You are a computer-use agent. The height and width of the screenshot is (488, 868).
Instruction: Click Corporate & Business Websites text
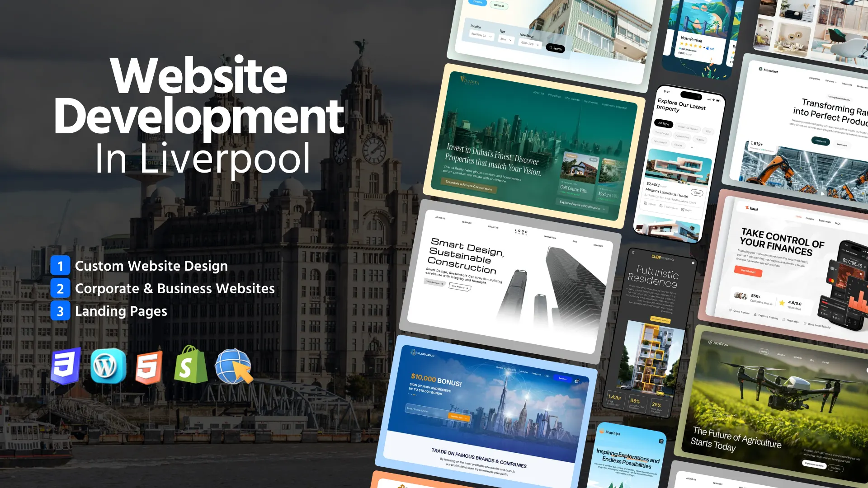[175, 288]
